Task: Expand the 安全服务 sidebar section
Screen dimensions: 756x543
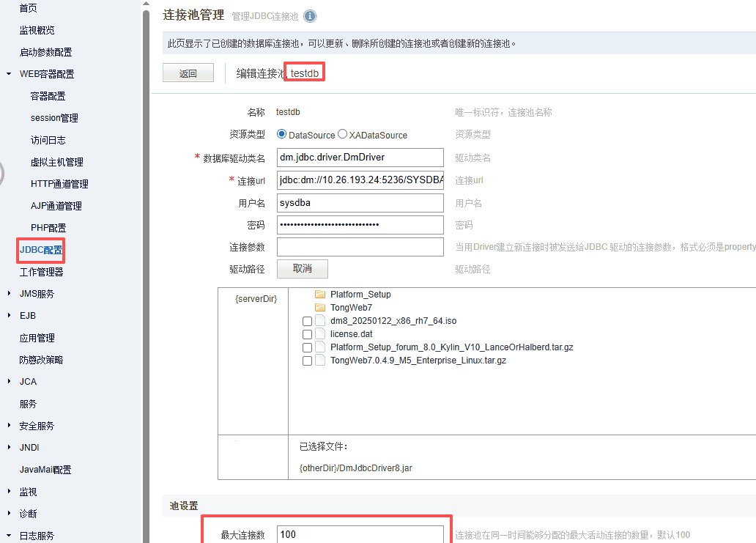Action: tap(9, 426)
